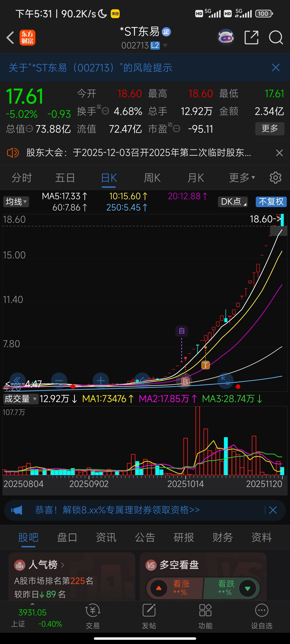Open the 研报 tab

click(184, 537)
